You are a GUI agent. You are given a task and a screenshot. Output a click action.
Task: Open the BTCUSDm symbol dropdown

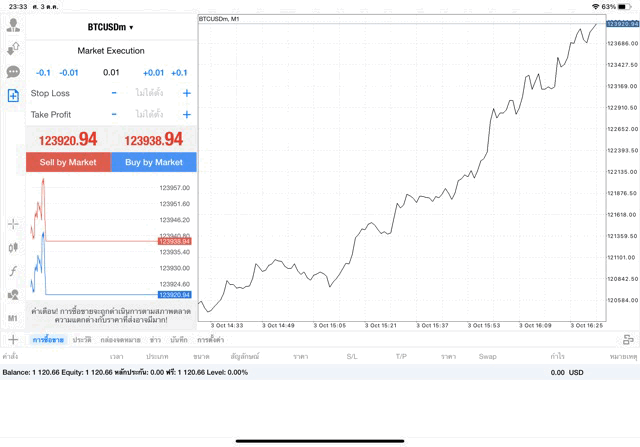click(110, 27)
